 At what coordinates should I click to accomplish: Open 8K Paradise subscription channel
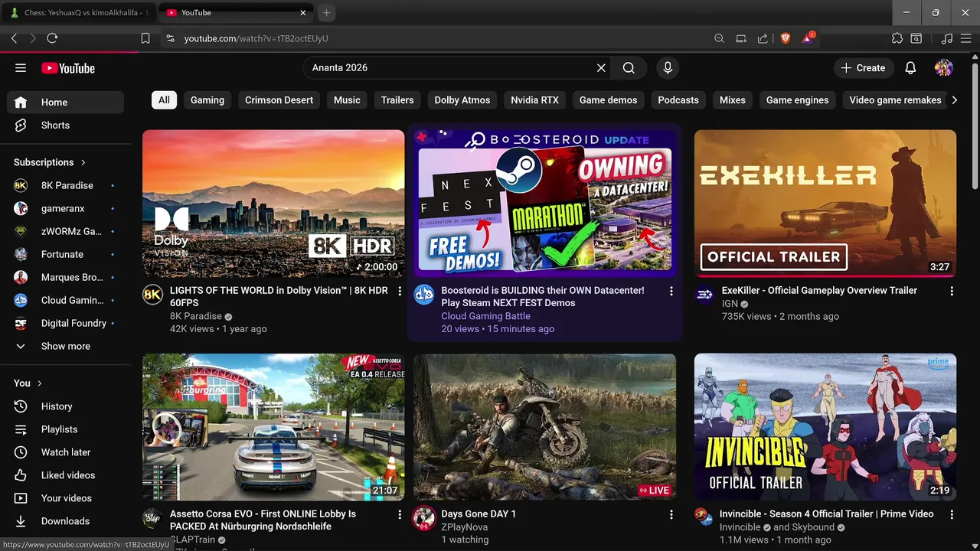point(66,185)
